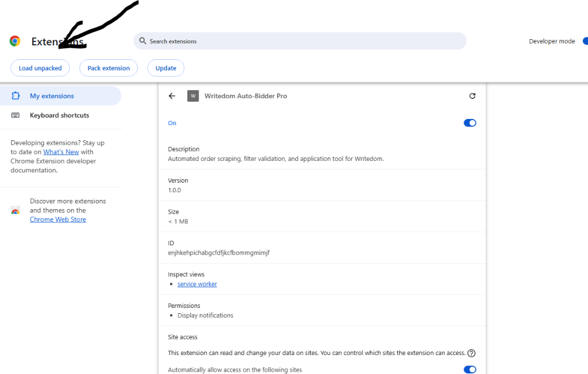The height and width of the screenshot is (374, 588).
Task: Click the My extensions puzzle icon
Action: (16, 96)
